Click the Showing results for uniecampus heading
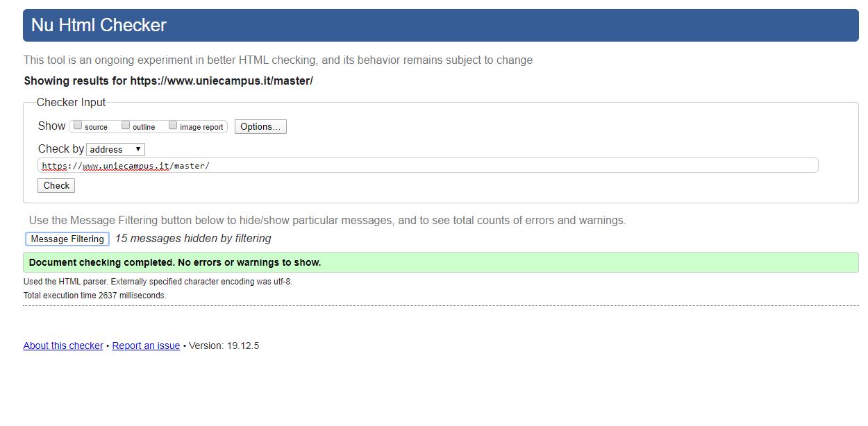Image resolution: width=868 pixels, height=426 pixels. (x=168, y=80)
